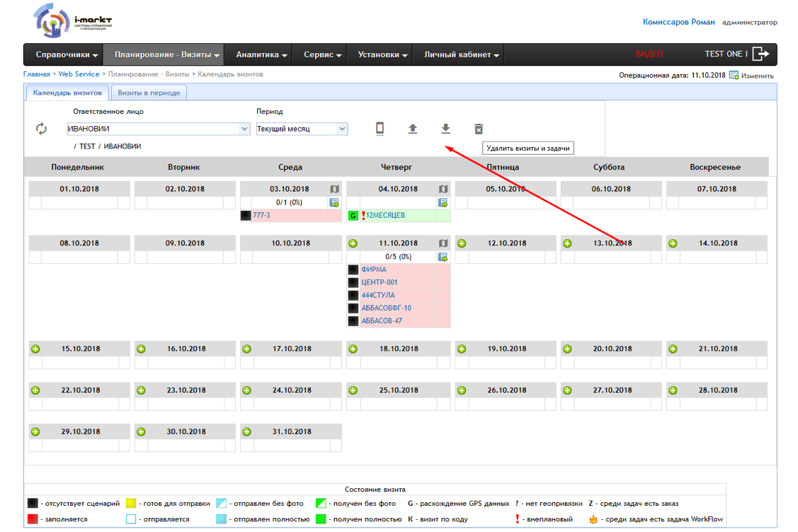Click the logout icon next to TEST ONE
The image size is (798, 532).
(761, 54)
